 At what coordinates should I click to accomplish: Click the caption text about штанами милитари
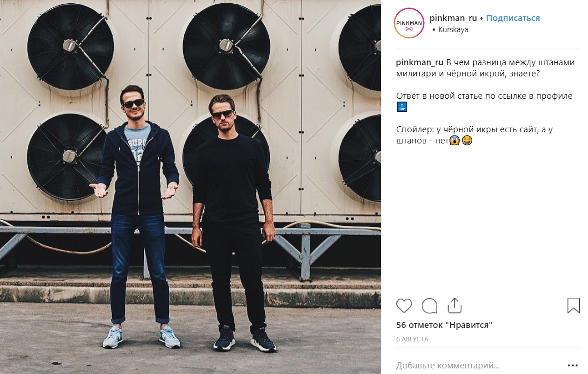point(486,68)
